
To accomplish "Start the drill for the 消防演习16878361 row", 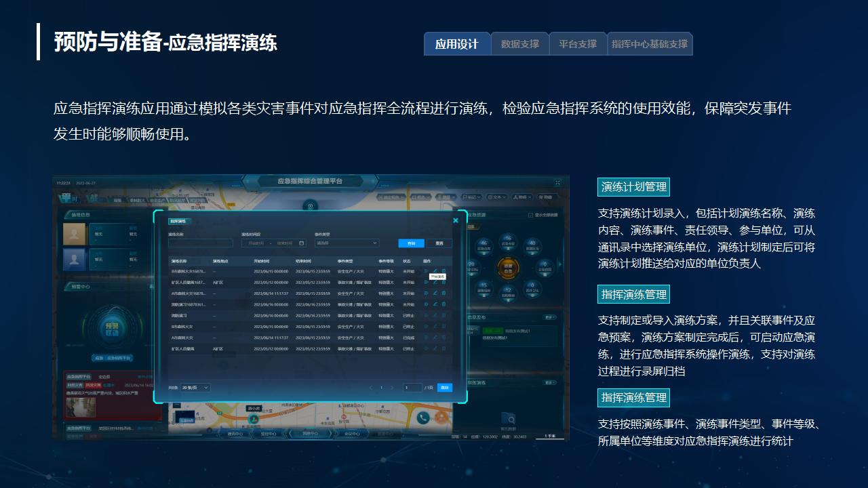I will [x=426, y=304].
